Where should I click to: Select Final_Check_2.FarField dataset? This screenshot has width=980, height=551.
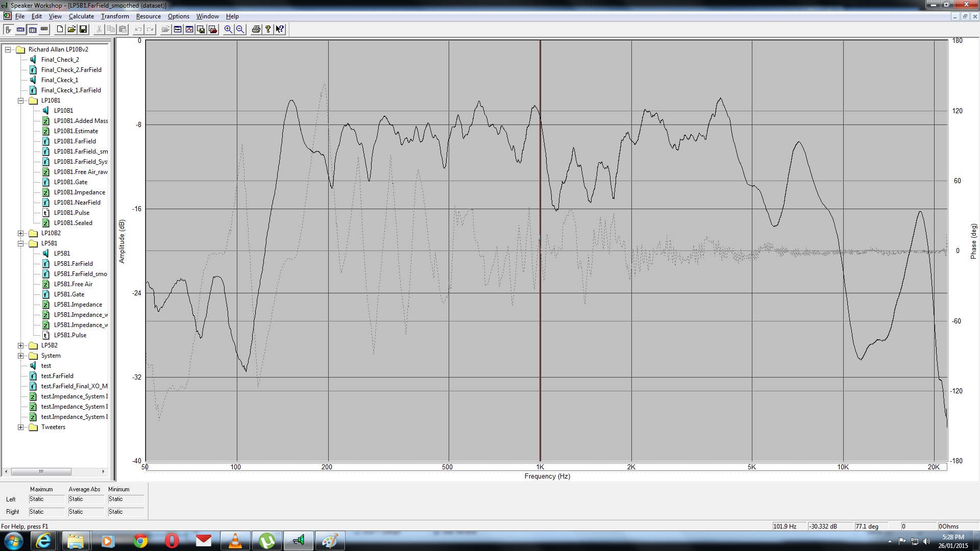click(71, 70)
